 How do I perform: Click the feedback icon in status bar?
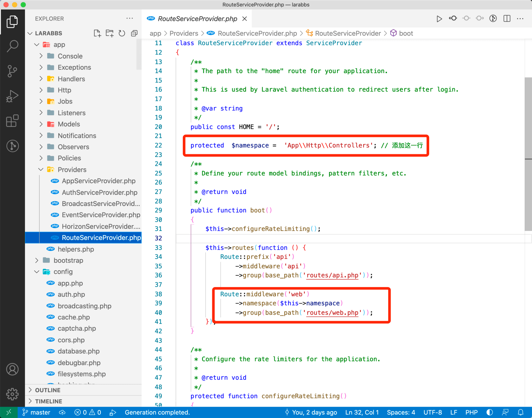click(505, 412)
